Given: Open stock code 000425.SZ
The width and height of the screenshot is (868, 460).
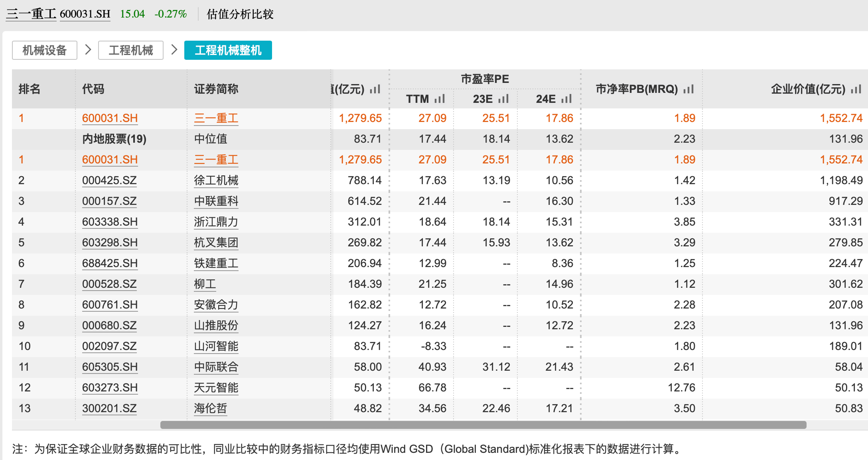Looking at the screenshot, I should 109,180.
